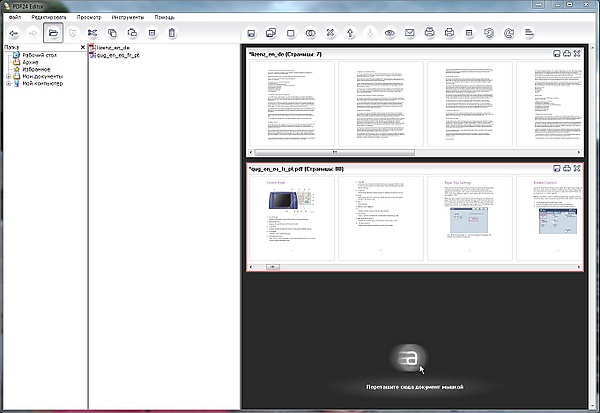The width and height of the screenshot is (600, 413).
Task: Save the gug_en_es_fr_pt.pdf document via its header icon
Action: pyautogui.click(x=556, y=169)
